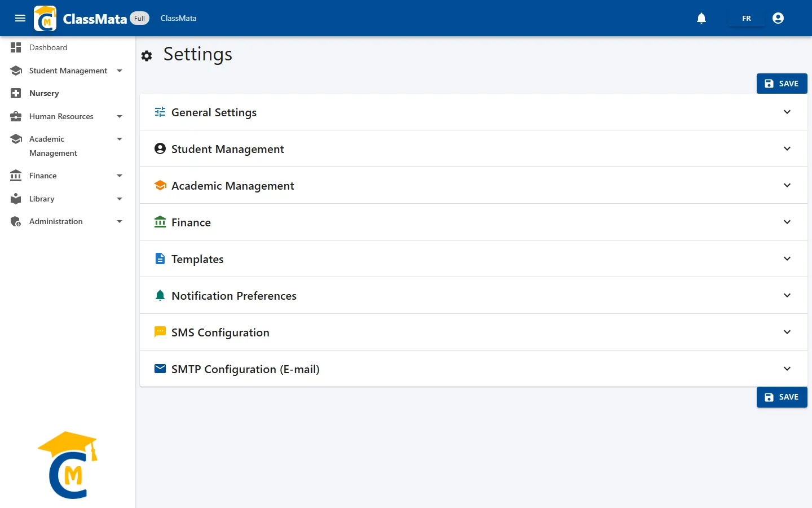This screenshot has width=812, height=508.
Task: Click the Human Resources briefcase icon
Action: pos(16,116)
